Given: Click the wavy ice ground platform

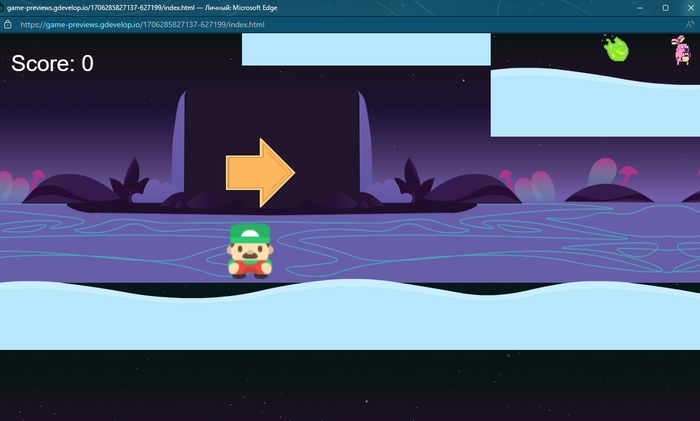Looking at the screenshot, I should coord(350,315).
